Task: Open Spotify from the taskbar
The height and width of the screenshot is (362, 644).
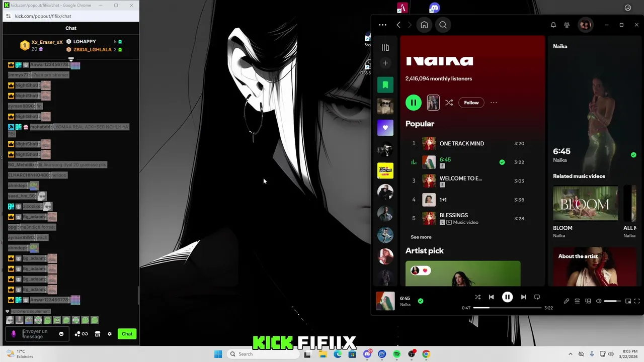Action: click(x=396, y=354)
